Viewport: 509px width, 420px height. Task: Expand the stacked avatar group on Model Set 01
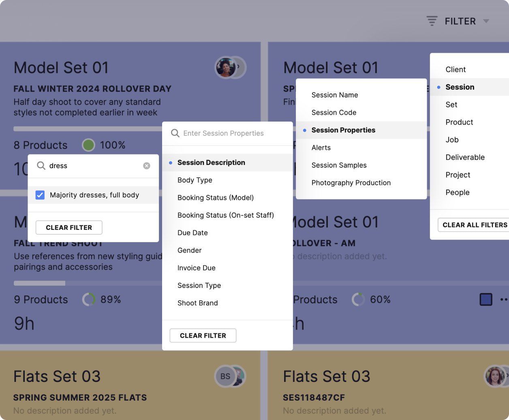click(x=238, y=68)
